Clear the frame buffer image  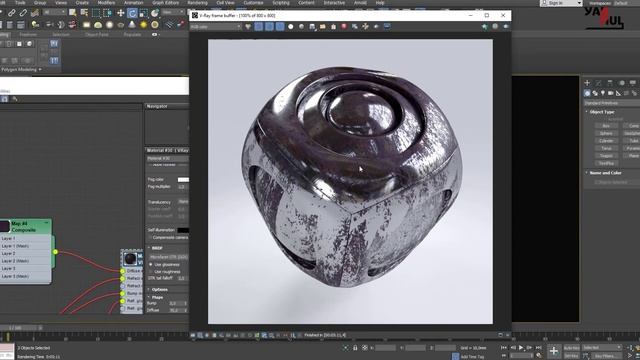[333, 27]
